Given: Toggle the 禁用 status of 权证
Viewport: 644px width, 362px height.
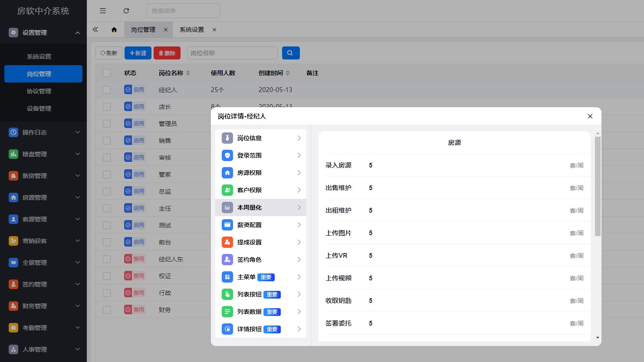Looking at the screenshot, I should tap(135, 276).
